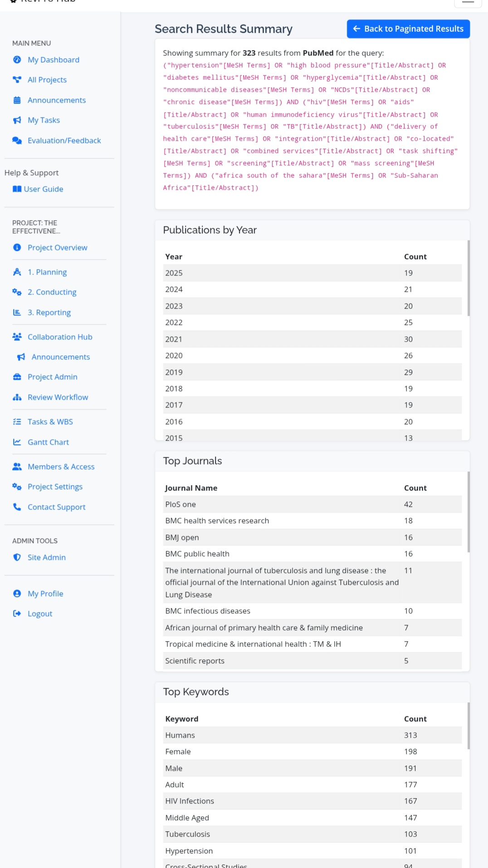Click the All Projects diagram icon
This screenshot has height=868, width=488.
pyautogui.click(x=17, y=80)
